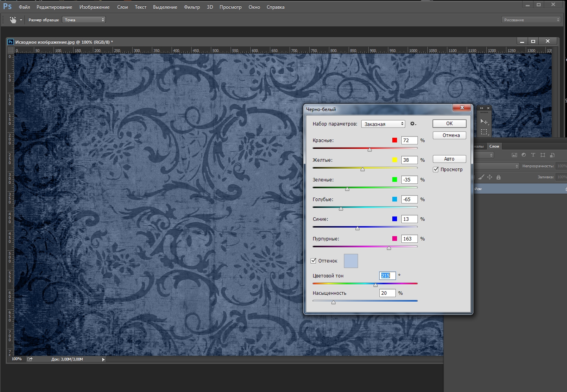Open the Текст menu

tap(140, 7)
